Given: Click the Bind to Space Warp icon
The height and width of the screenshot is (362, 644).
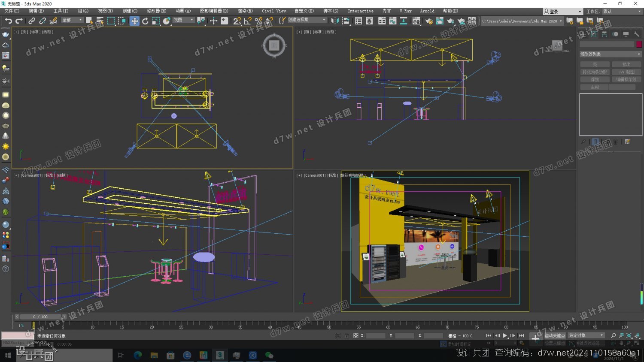Looking at the screenshot, I should (x=53, y=21).
